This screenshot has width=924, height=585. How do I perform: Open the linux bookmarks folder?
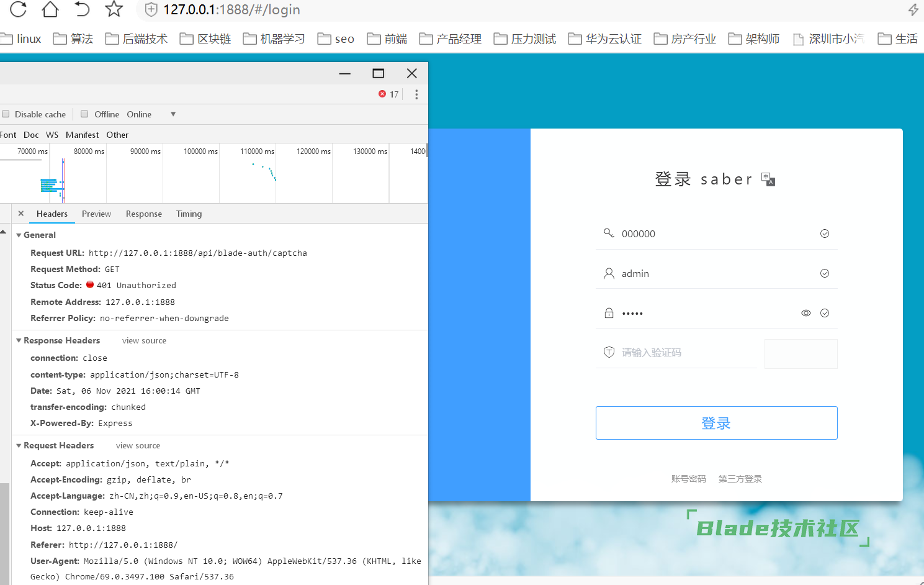[x=20, y=39]
